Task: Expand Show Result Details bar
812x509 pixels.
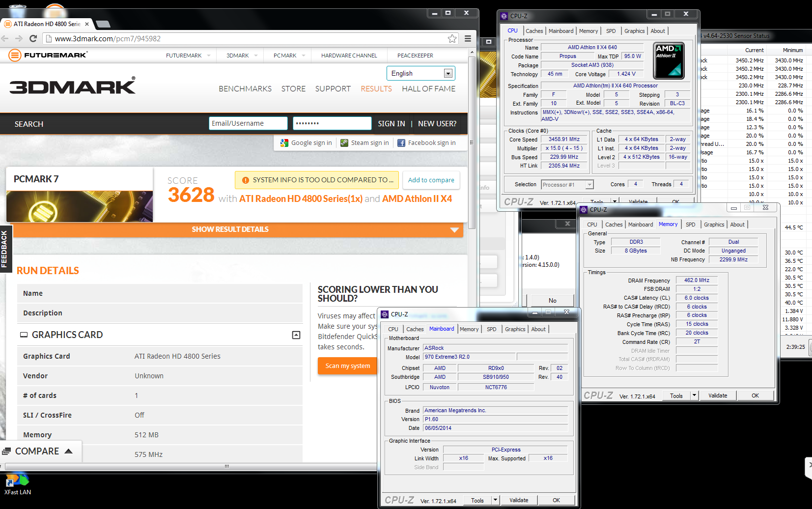Action: coord(238,229)
